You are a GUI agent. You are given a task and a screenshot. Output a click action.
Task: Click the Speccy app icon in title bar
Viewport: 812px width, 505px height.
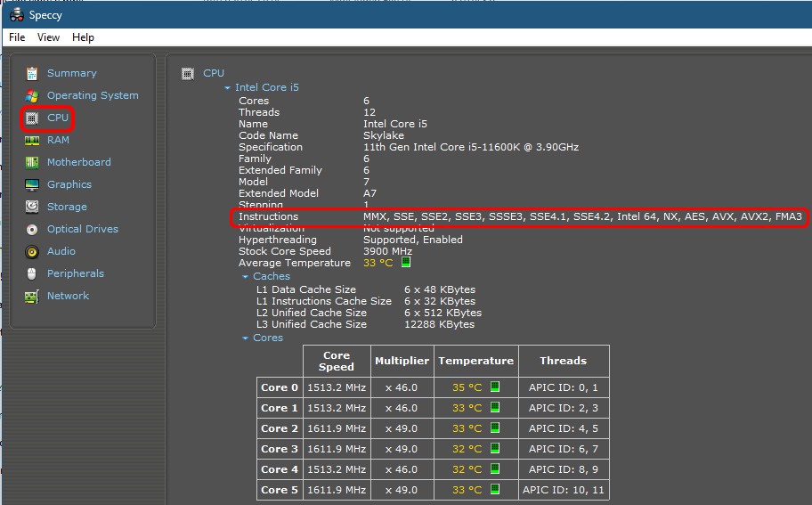pyautogui.click(x=17, y=14)
